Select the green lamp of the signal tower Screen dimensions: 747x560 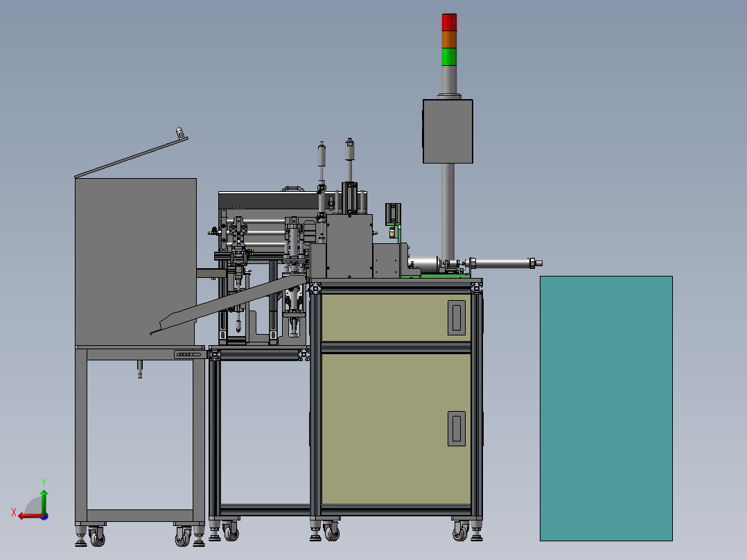pos(449,57)
